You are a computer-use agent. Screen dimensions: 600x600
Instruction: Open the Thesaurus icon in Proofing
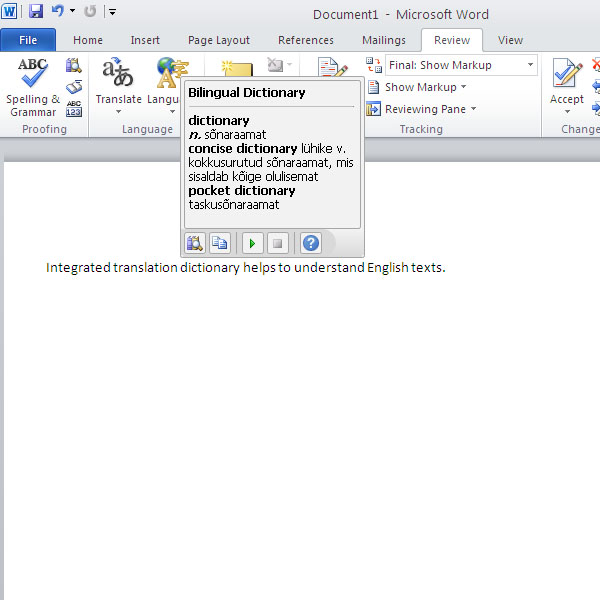click(74, 87)
